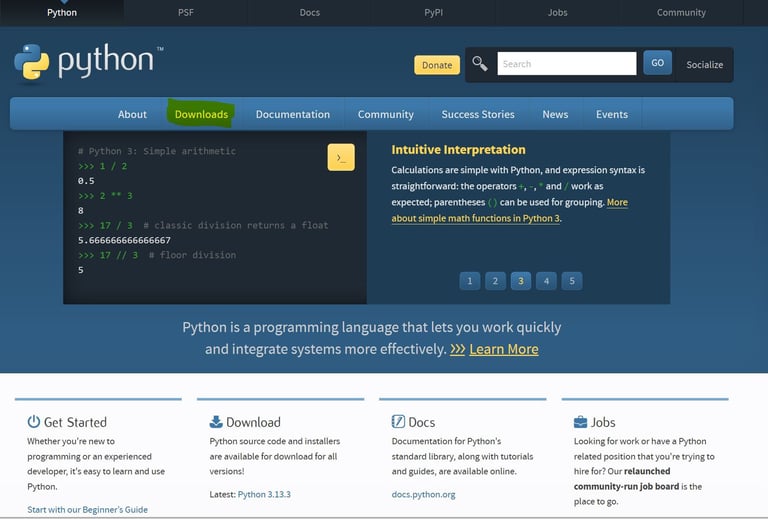Viewport: 768px width, 519px height.
Task: Click the magnifying glass search icon
Action: (480, 64)
